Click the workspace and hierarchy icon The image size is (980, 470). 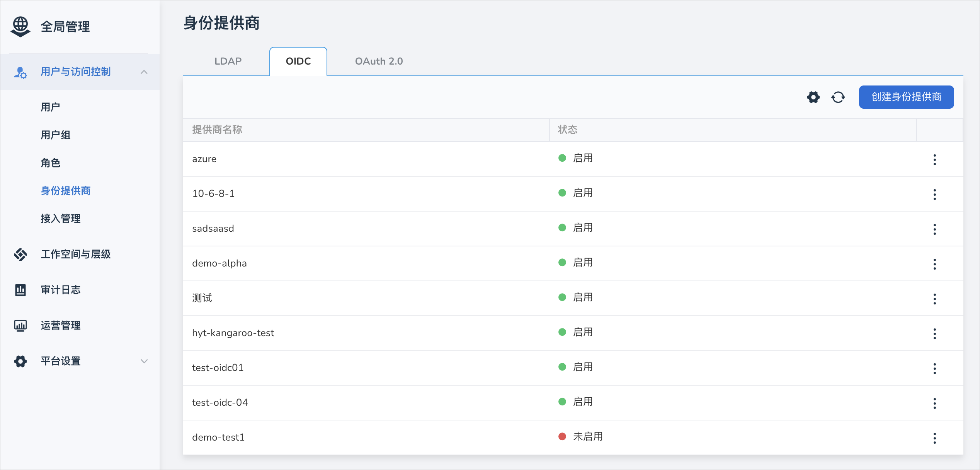pyautogui.click(x=20, y=255)
